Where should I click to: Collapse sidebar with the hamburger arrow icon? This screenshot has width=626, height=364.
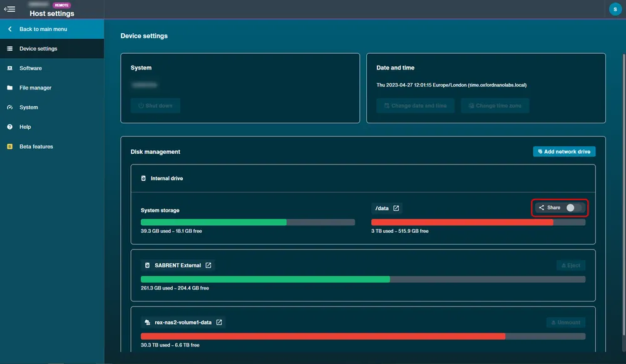point(9,9)
